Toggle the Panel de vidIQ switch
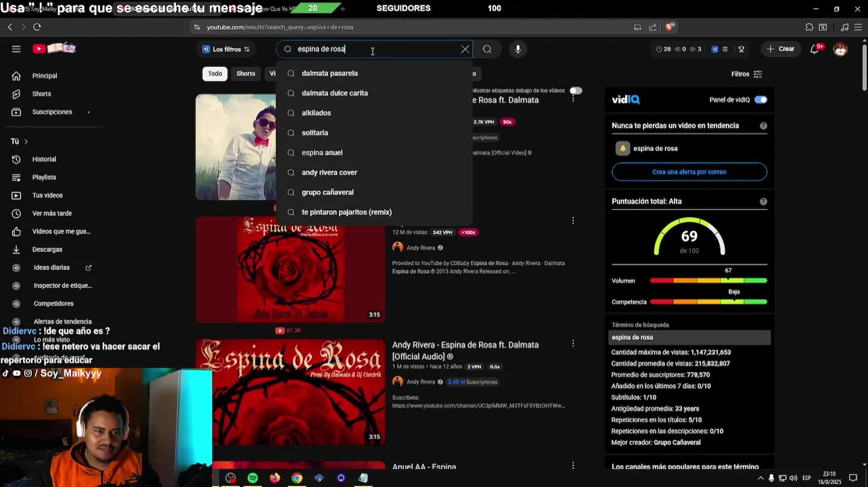The height and width of the screenshot is (487, 868). point(761,99)
